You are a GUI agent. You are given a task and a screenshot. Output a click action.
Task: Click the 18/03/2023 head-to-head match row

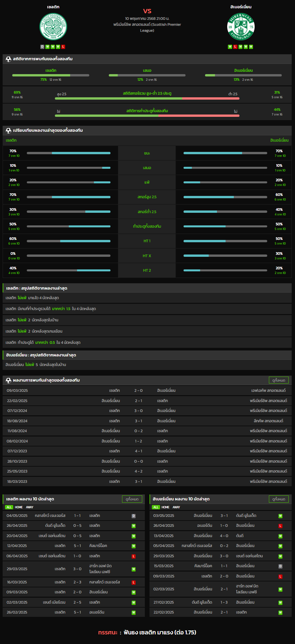(x=147, y=482)
